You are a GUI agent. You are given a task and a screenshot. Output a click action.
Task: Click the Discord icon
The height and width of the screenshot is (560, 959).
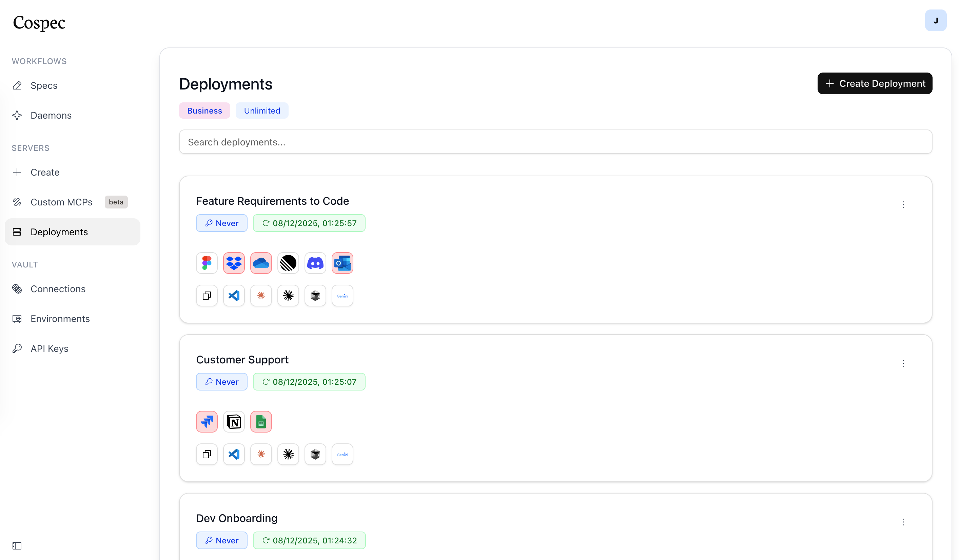(315, 263)
